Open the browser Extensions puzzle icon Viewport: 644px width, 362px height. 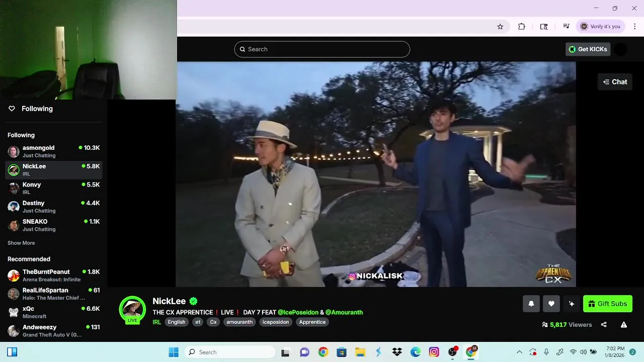point(522,27)
